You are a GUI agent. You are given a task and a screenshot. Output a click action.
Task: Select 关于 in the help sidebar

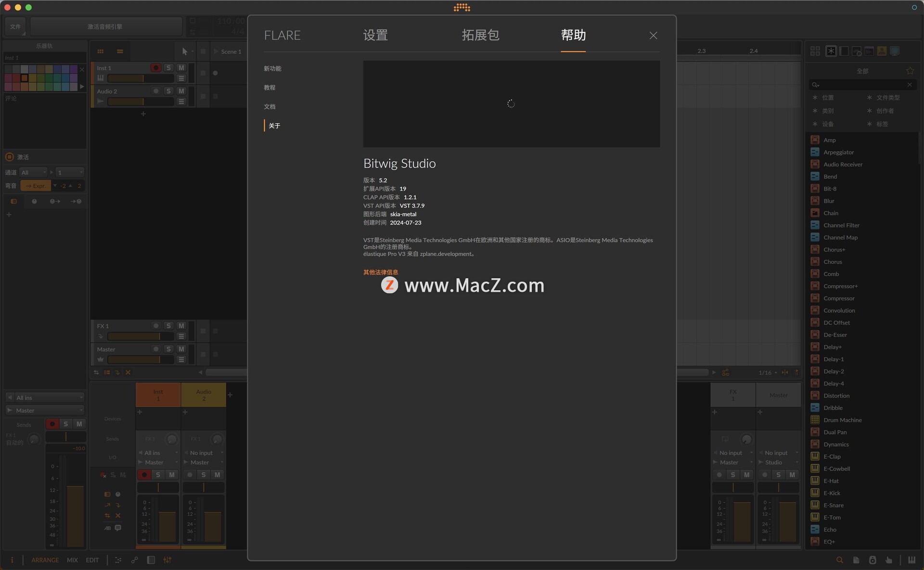[274, 126]
